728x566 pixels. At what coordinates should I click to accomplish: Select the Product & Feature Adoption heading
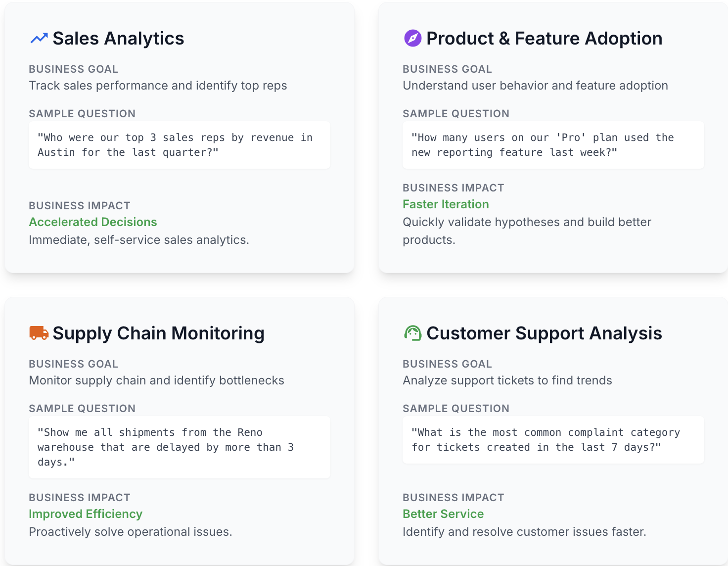[544, 38]
